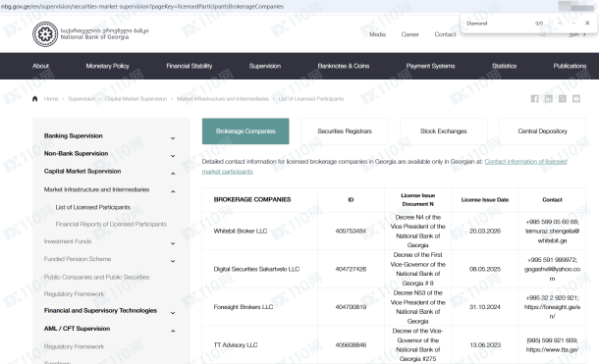Open the About menu

pyautogui.click(x=40, y=66)
